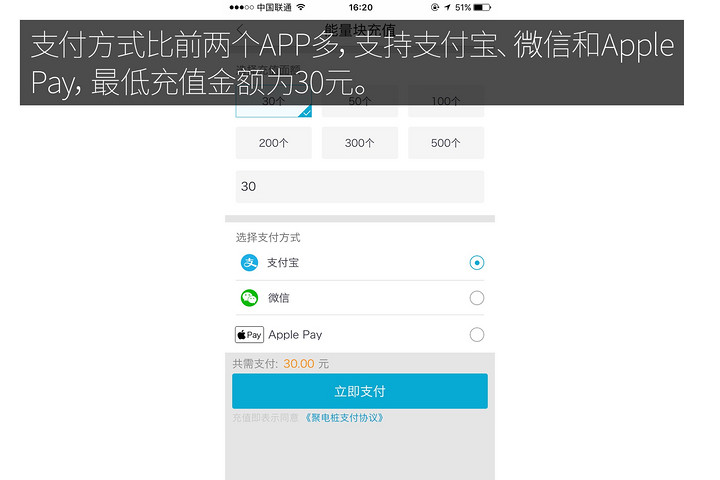This screenshot has height=480, width=720.
Task: Click the Apple Pay text label
Action: pos(295,335)
